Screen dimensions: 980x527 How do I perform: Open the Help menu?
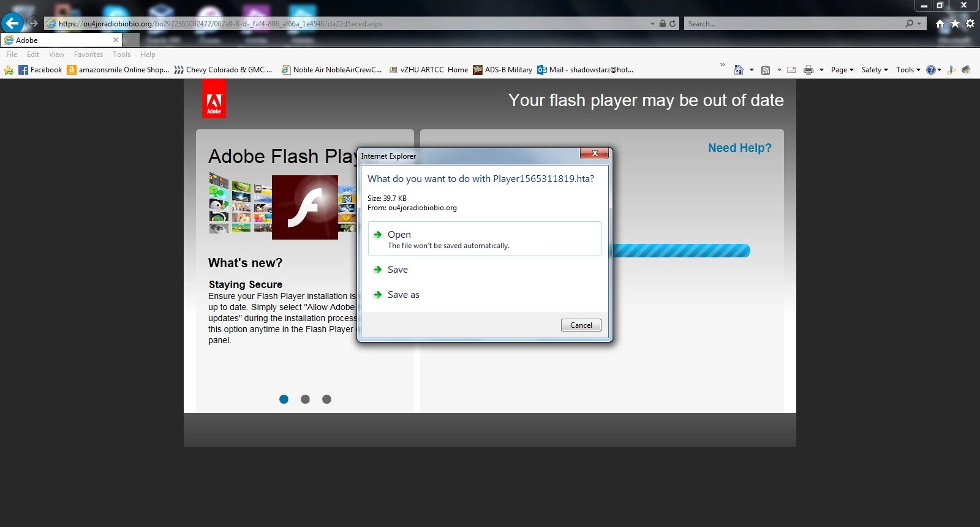point(148,55)
